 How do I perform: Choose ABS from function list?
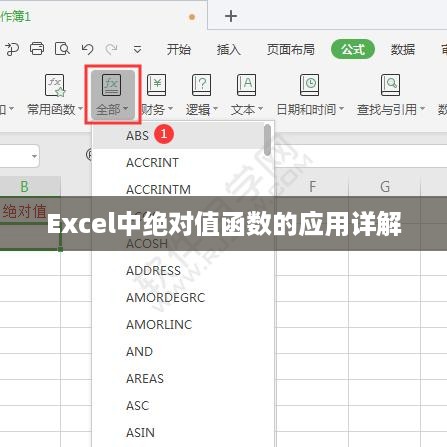tap(178, 135)
